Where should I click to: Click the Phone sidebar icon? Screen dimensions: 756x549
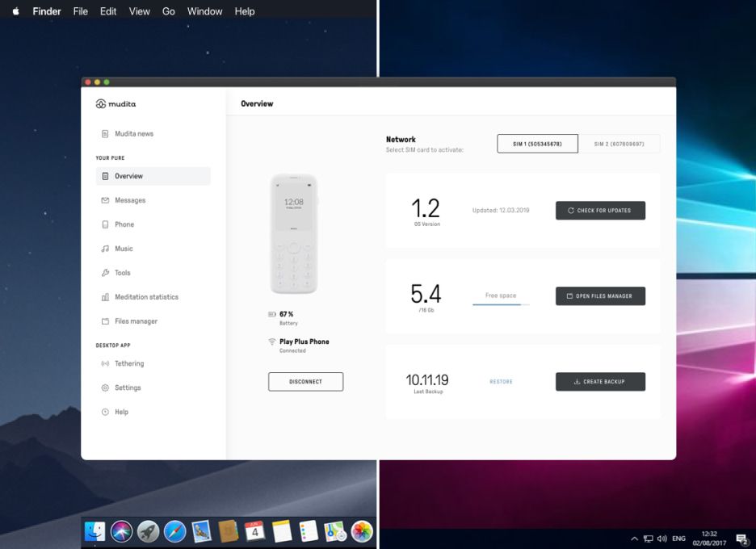[105, 224]
